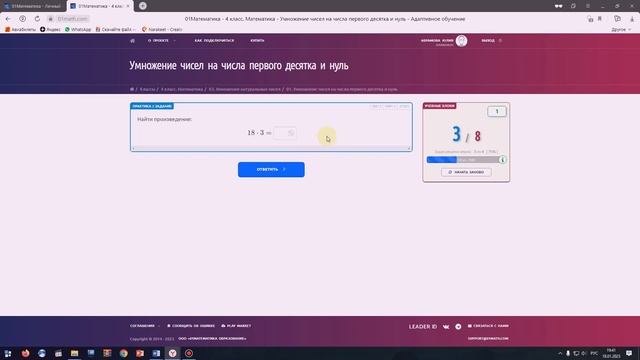Open the Telegram social icon in footer

458,327
